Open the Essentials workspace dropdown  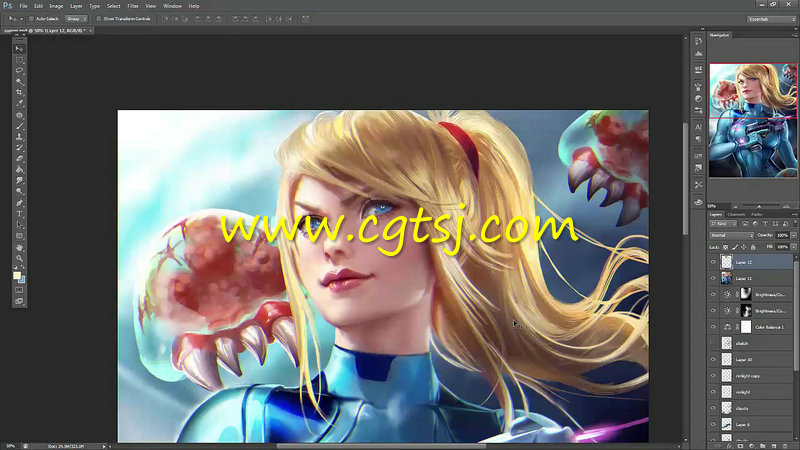771,19
